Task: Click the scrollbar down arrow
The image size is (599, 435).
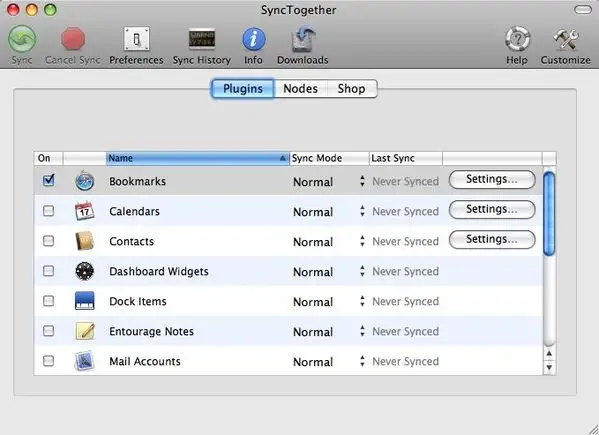Action: pyautogui.click(x=549, y=367)
